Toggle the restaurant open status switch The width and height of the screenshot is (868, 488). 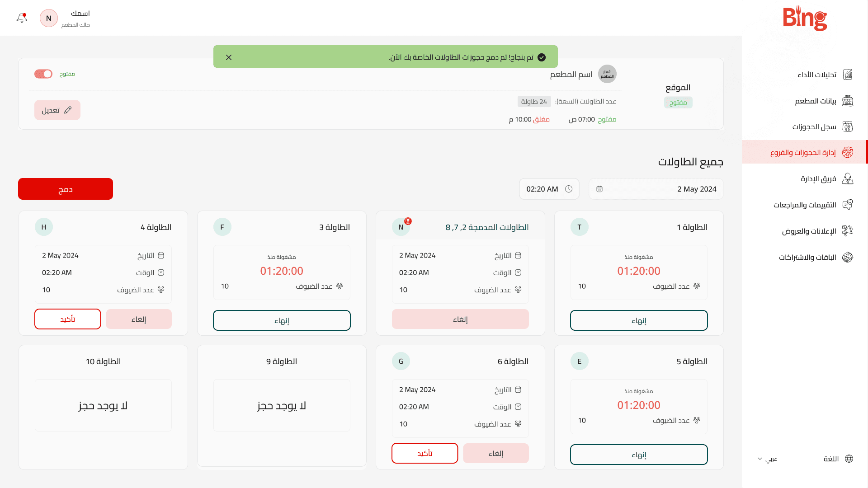point(43,74)
